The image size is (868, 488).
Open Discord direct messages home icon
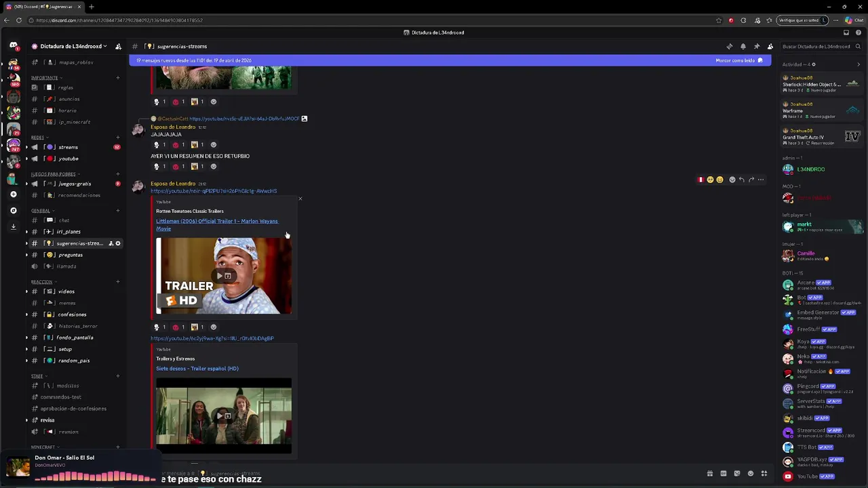click(x=13, y=46)
